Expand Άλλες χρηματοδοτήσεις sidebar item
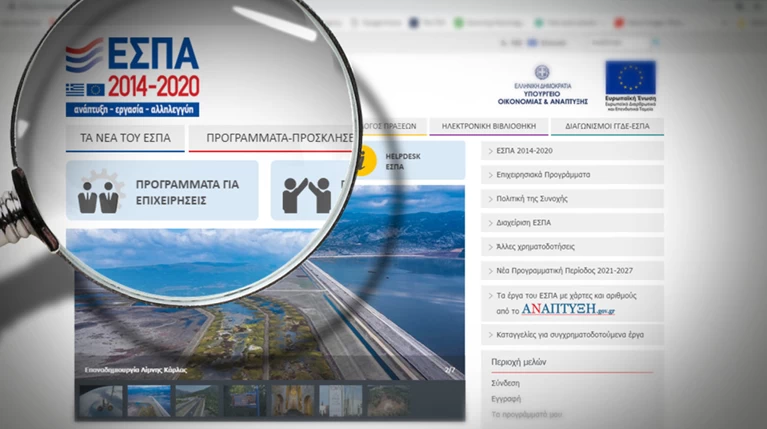Screen dimensions: 767x429 click(x=572, y=247)
